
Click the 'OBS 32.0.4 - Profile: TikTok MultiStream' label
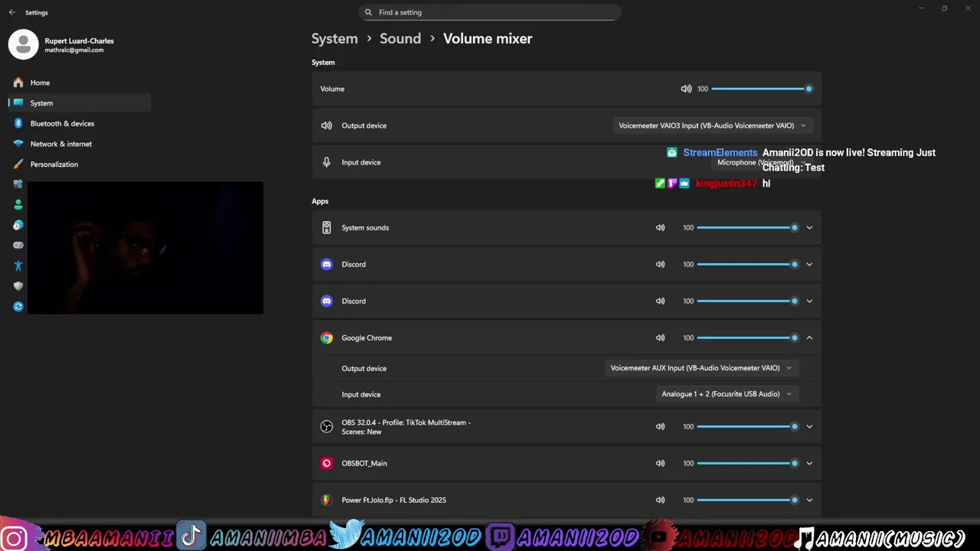point(406,427)
